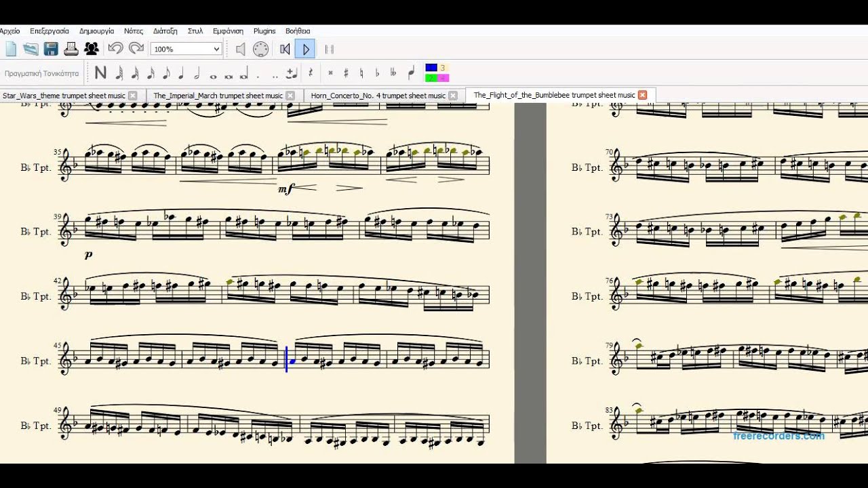
Task: Click the blue playback cursor in measure 47
Action: click(287, 359)
